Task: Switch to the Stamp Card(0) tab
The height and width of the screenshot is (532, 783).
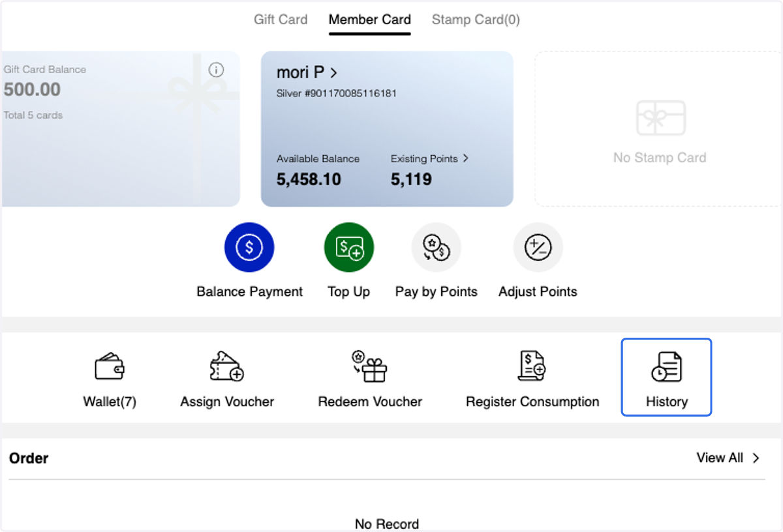Action: [476, 20]
